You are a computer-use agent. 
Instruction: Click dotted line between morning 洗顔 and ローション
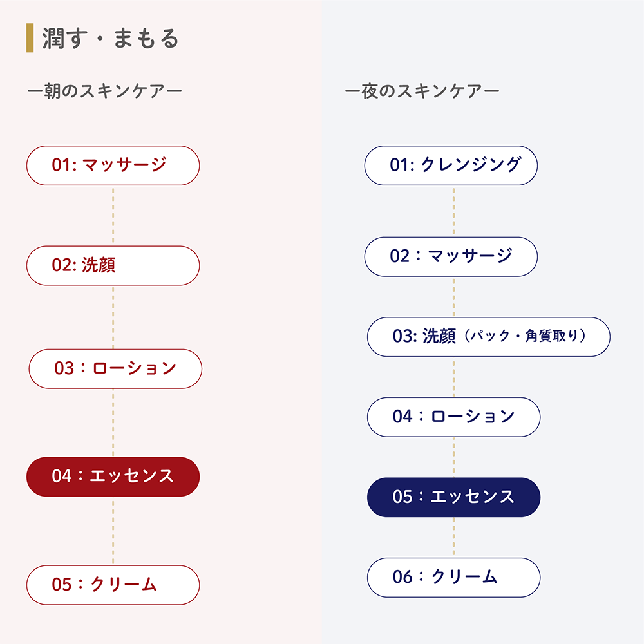point(113,317)
